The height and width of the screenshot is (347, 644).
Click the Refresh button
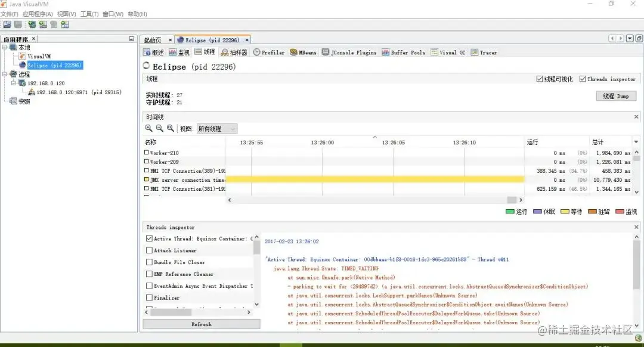tap(202, 324)
